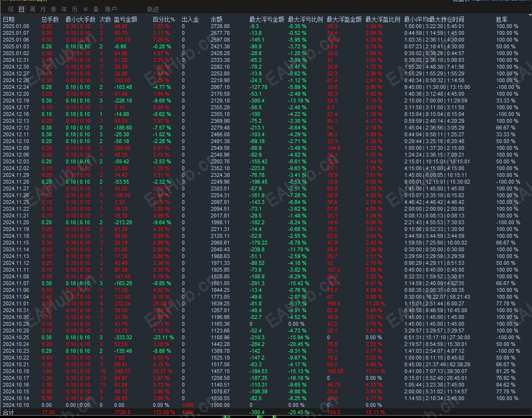Click hold time 0:45:00 | 21:37:49 | 62:38:29
This screenshot has width=532, height=418.
(437, 364)
